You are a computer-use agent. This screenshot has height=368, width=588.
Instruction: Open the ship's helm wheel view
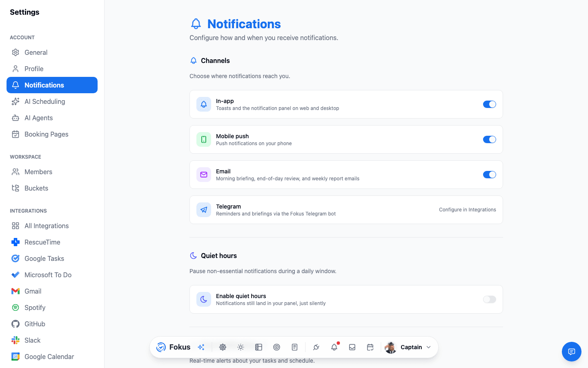[223, 347]
